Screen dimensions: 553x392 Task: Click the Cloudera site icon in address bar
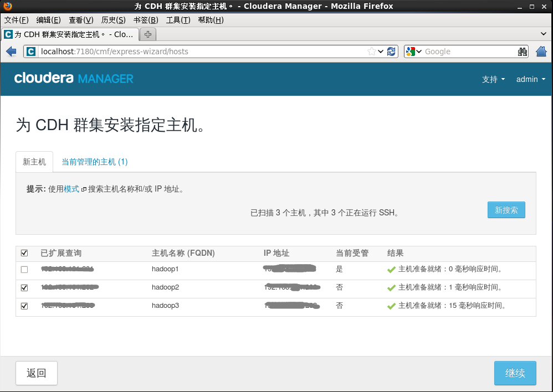(x=31, y=51)
